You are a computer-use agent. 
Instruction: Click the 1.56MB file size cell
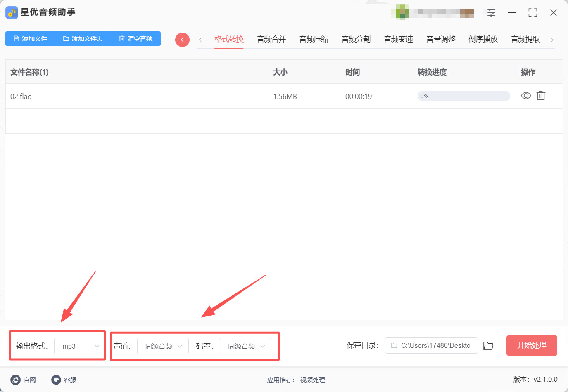[285, 97]
